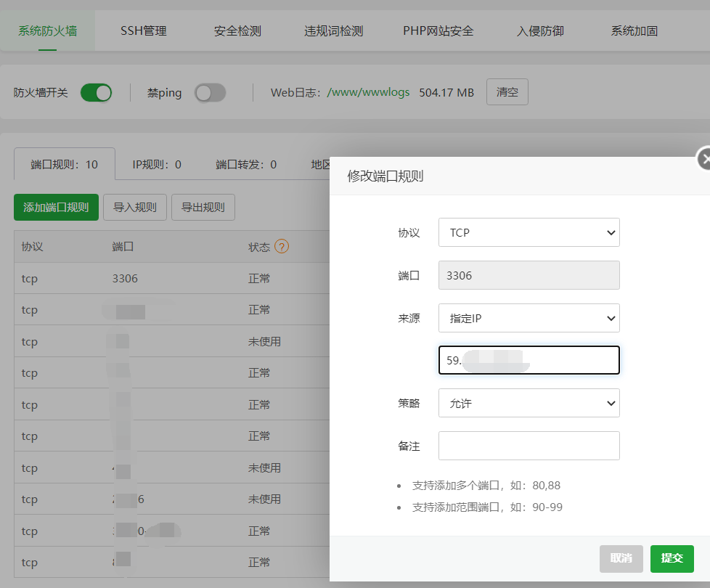
Task: Close the port rule dialog
Action: (x=703, y=158)
